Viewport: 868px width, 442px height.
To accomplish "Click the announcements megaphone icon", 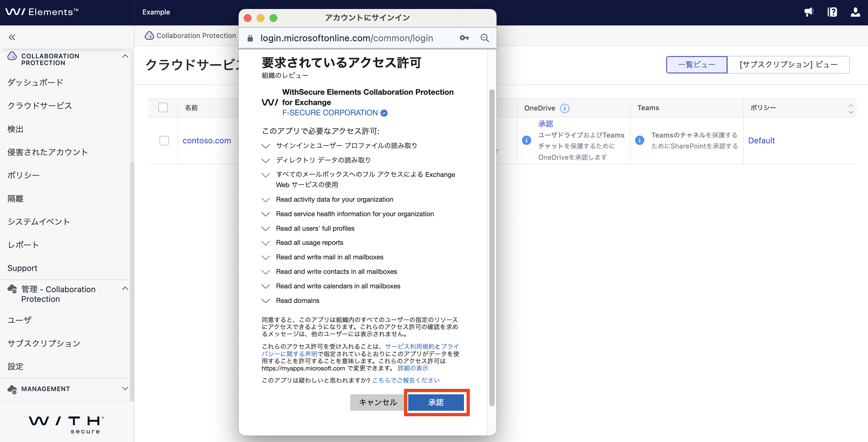I will [809, 12].
